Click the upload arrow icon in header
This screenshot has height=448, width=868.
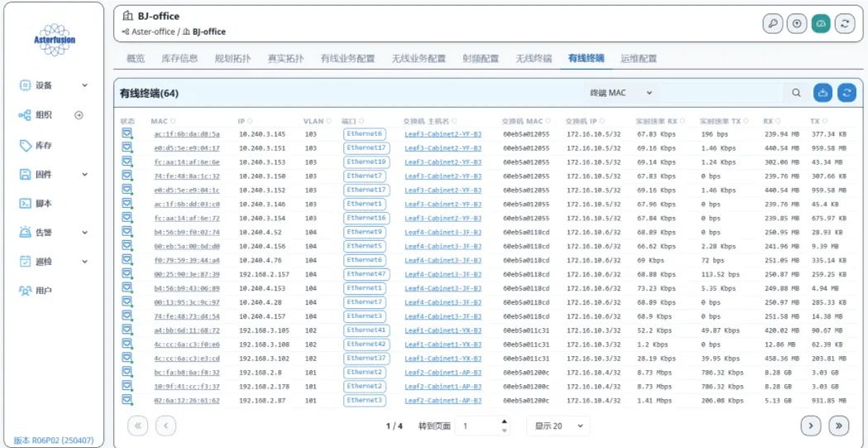[797, 24]
